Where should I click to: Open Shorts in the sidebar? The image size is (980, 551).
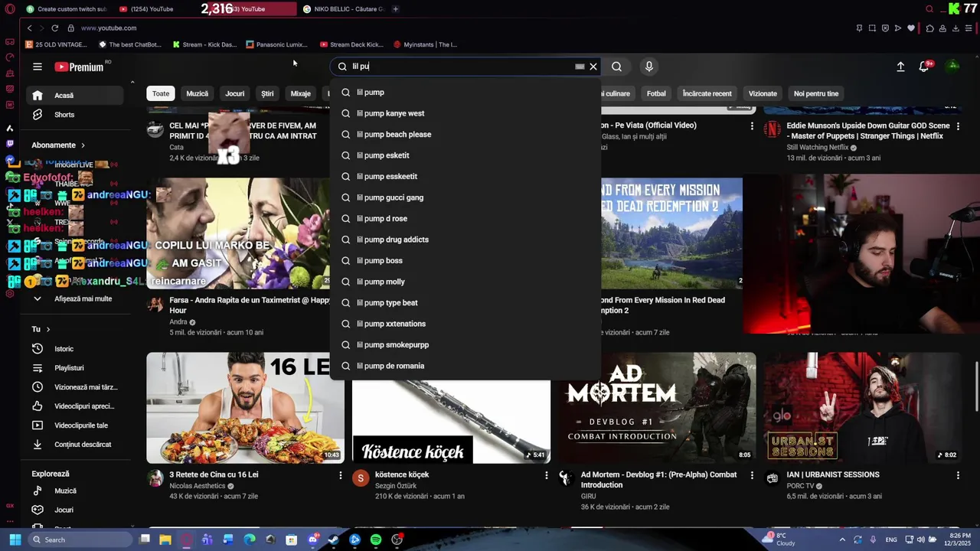pos(74,115)
